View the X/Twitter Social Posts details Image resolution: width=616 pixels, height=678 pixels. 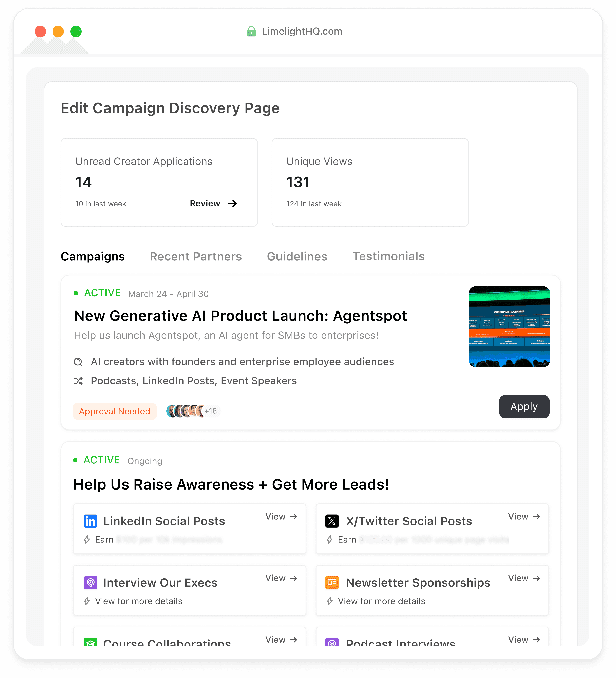coord(524,517)
